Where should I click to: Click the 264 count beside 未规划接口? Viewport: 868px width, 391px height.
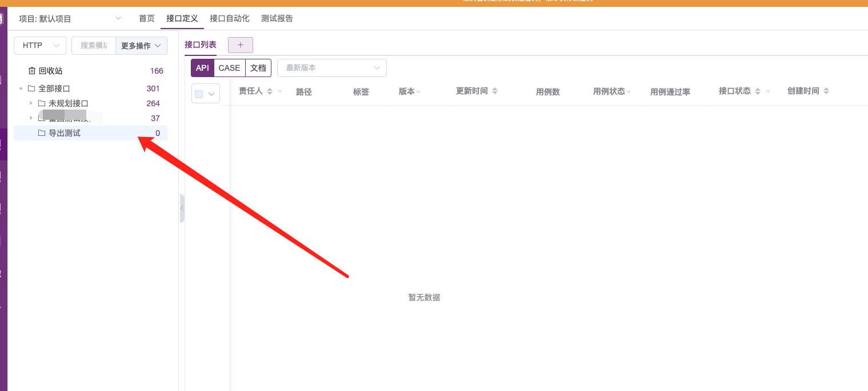153,103
